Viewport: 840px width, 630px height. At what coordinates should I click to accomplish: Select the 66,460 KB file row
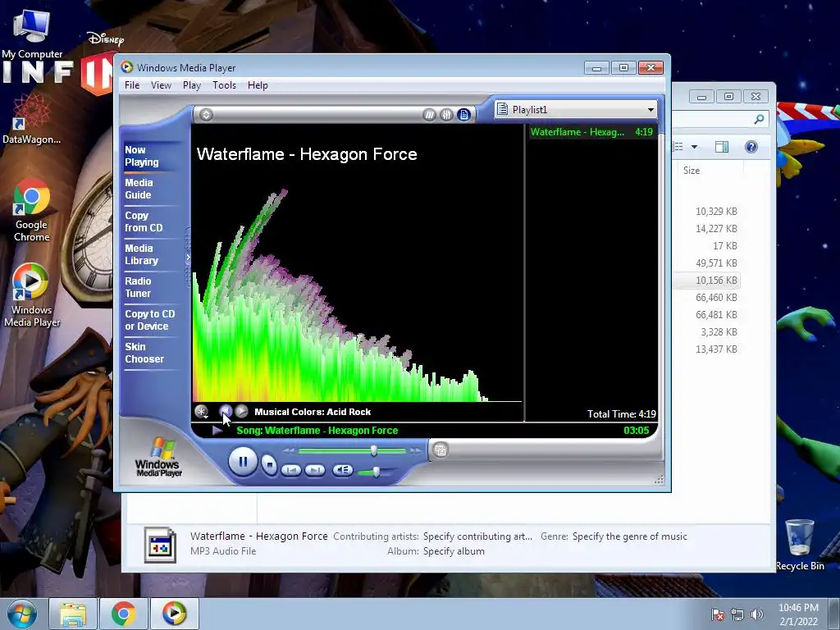pyautogui.click(x=708, y=297)
